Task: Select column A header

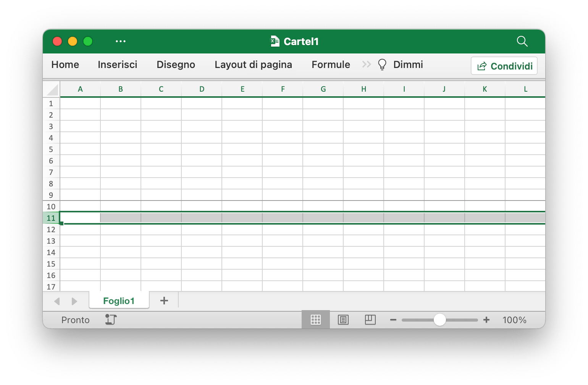Action: (80, 89)
